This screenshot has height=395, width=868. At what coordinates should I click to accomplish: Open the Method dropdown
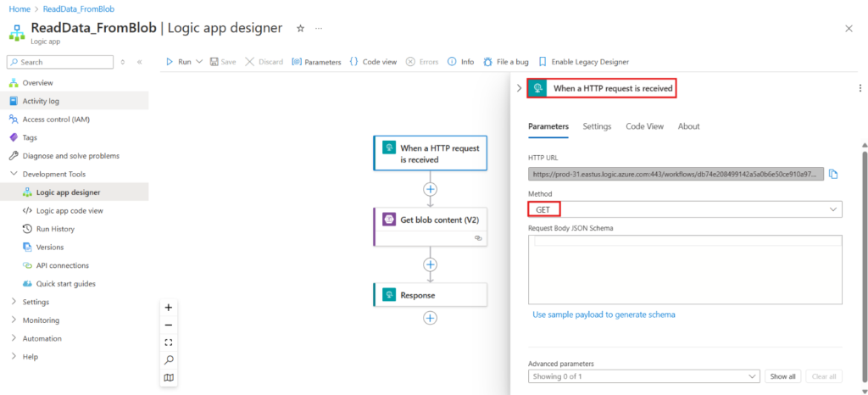(x=685, y=209)
